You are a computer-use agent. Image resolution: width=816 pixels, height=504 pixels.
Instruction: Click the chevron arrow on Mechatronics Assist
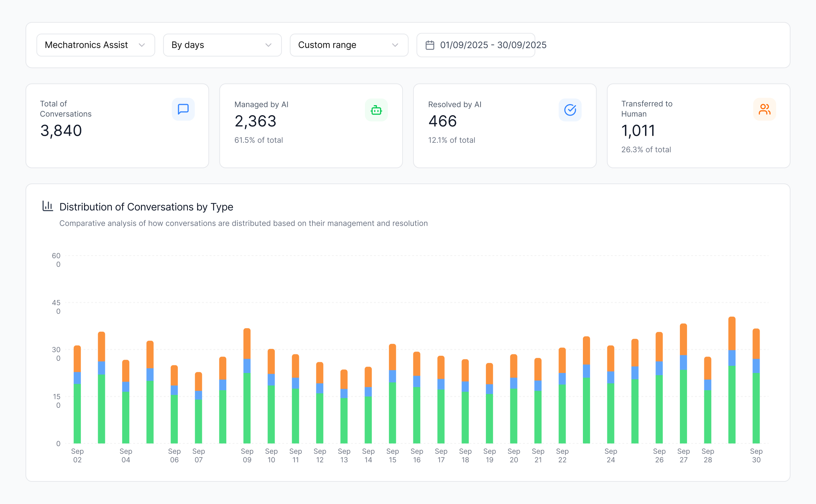pyautogui.click(x=142, y=45)
